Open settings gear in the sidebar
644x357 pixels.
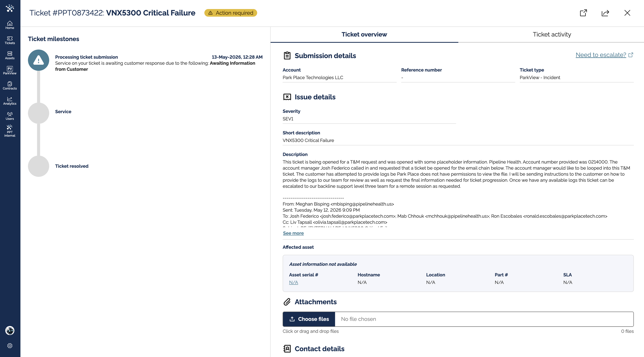pos(10,346)
